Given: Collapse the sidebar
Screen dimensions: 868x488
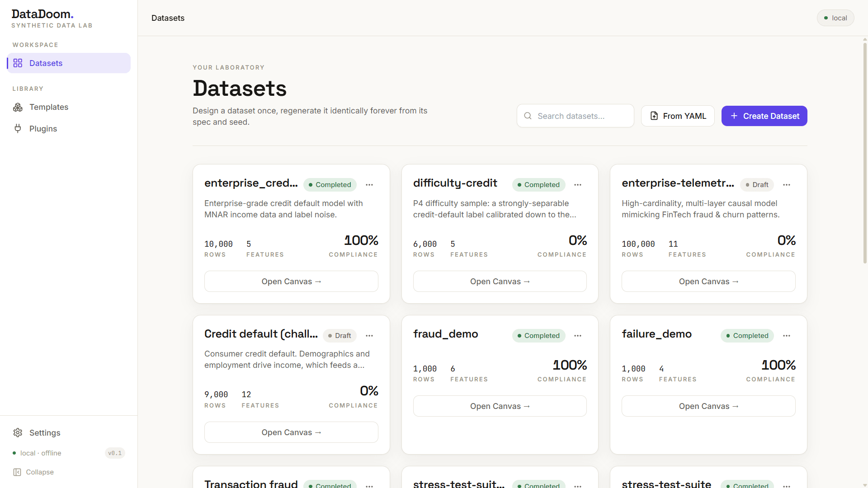Looking at the screenshot, I should [x=33, y=472].
